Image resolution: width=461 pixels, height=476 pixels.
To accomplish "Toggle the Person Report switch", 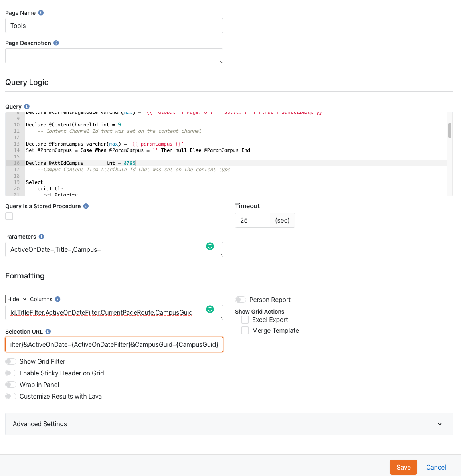I will [241, 300].
